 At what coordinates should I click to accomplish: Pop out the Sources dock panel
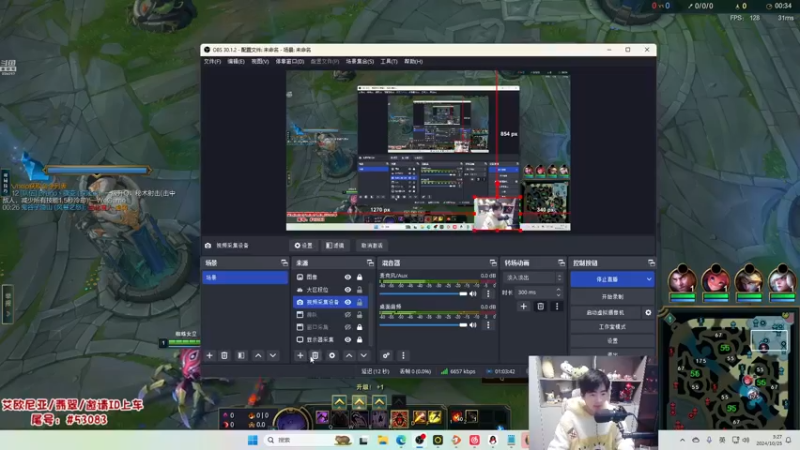click(370, 263)
